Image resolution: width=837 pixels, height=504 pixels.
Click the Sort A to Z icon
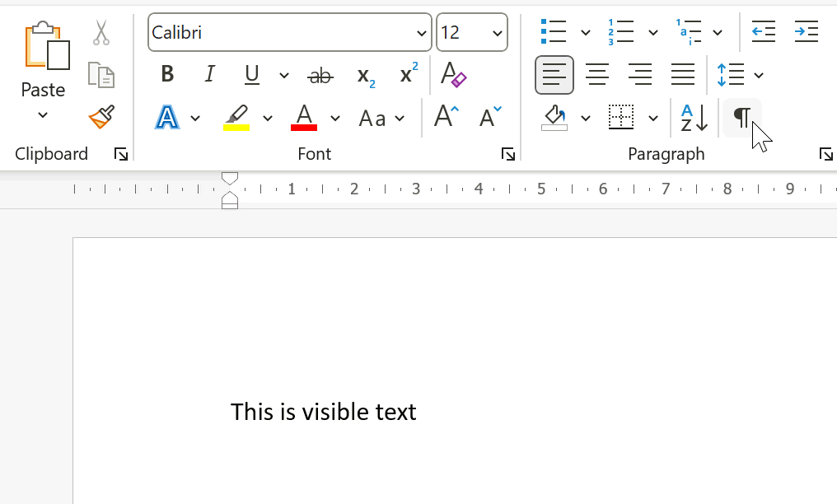694,118
